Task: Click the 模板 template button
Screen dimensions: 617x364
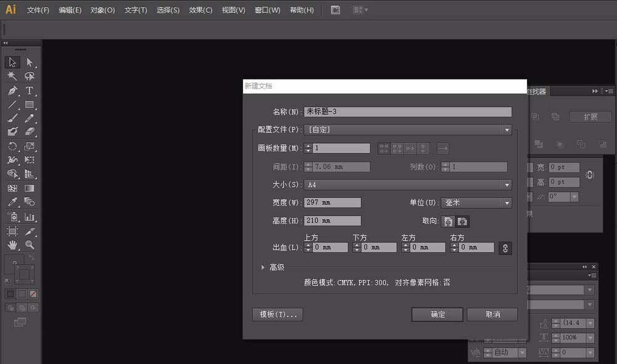Action: [277, 314]
